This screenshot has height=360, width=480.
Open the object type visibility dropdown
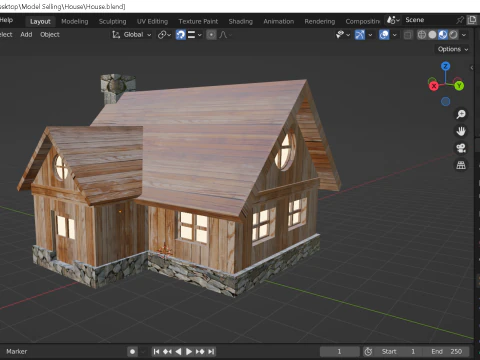[343, 35]
